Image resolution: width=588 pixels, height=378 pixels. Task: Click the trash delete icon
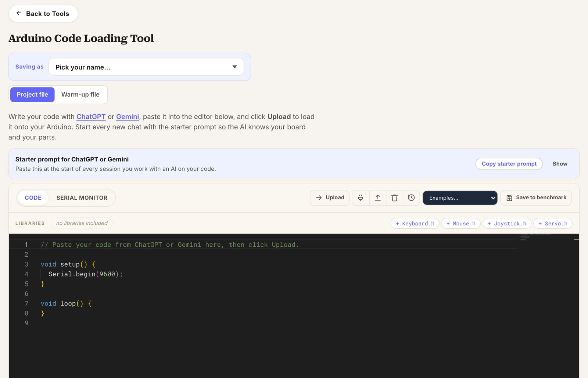(394, 198)
